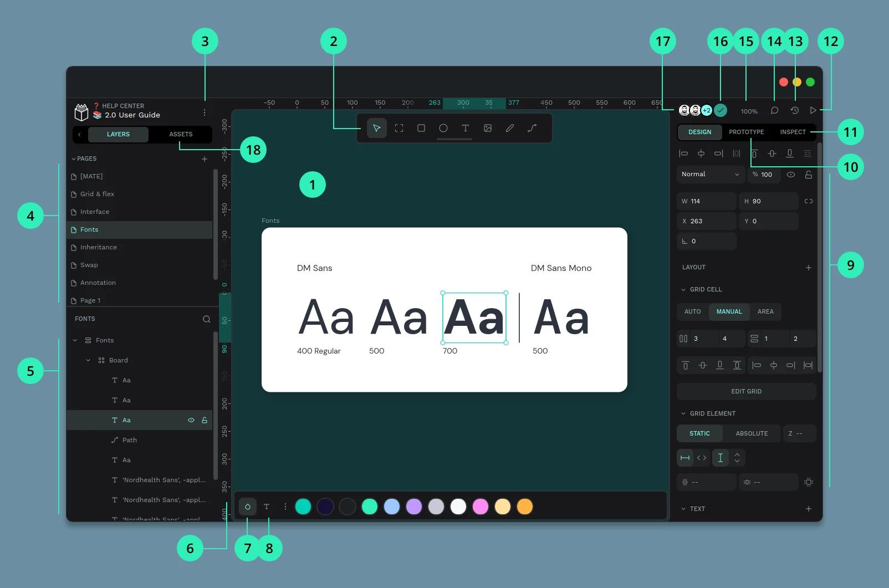Switch grid element to Absolute position
The image size is (889, 588).
click(752, 433)
